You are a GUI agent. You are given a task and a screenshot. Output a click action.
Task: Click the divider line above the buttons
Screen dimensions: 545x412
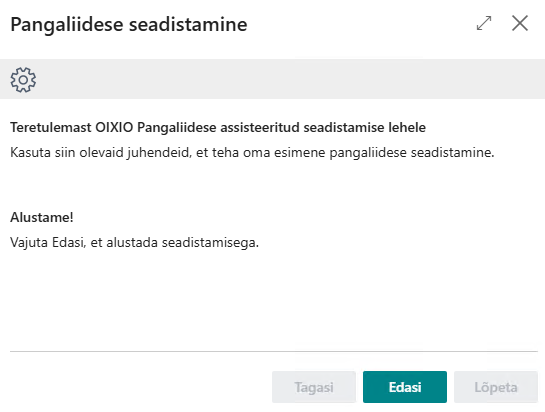(x=274, y=352)
